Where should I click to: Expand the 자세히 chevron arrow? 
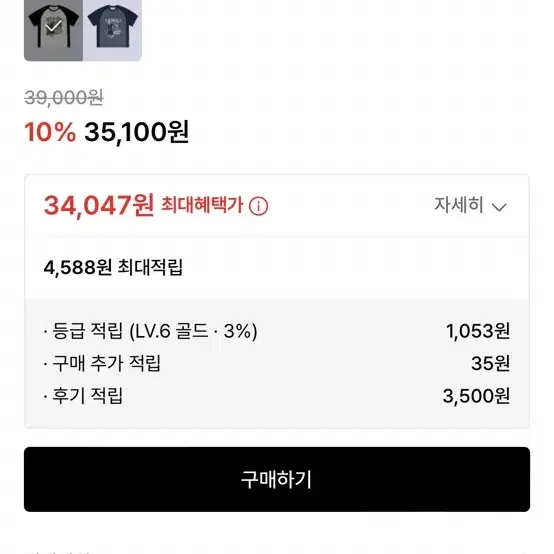coord(499,207)
